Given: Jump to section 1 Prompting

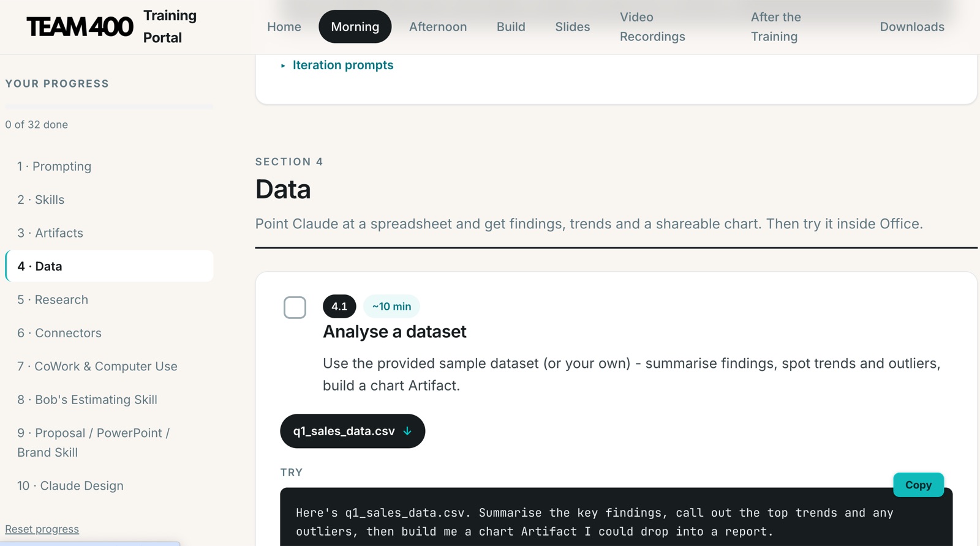Looking at the screenshot, I should click(109, 166).
